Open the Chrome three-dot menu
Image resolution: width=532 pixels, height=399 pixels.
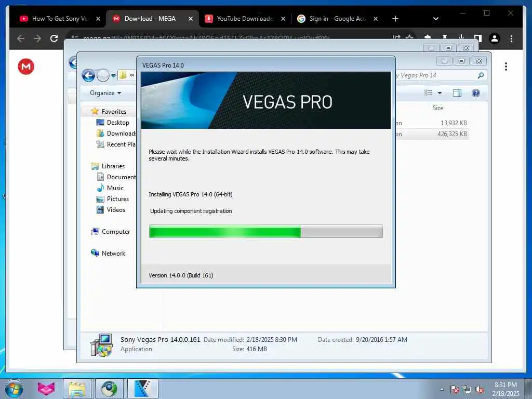pyautogui.click(x=511, y=38)
